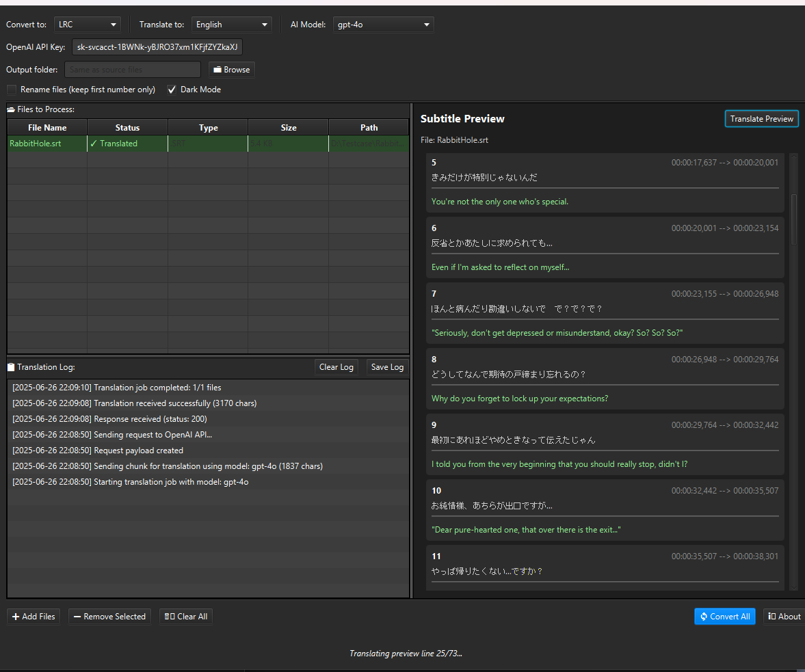Focus the Output folder input field

(x=133, y=69)
